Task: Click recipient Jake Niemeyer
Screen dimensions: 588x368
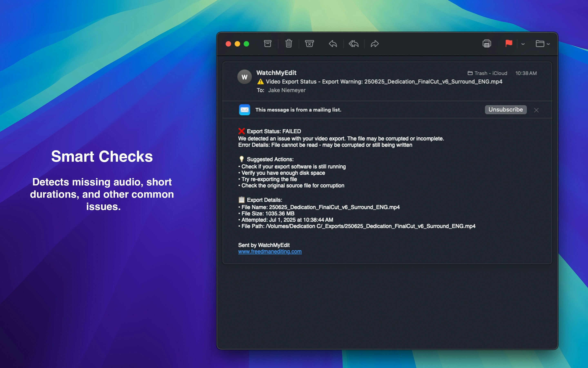Action: point(287,90)
